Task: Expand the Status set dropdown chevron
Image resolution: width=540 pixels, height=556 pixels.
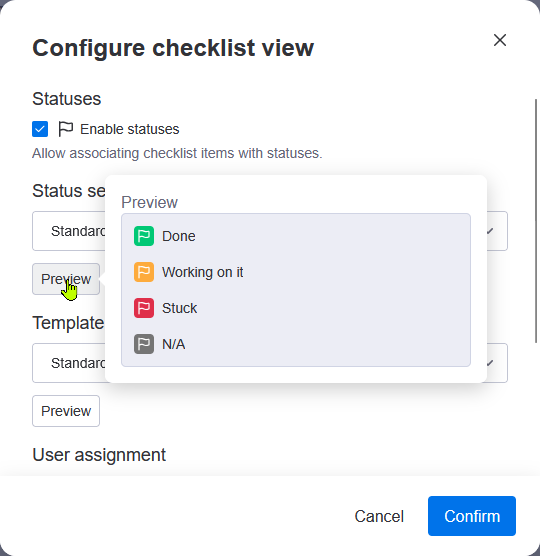Action: pos(490,231)
